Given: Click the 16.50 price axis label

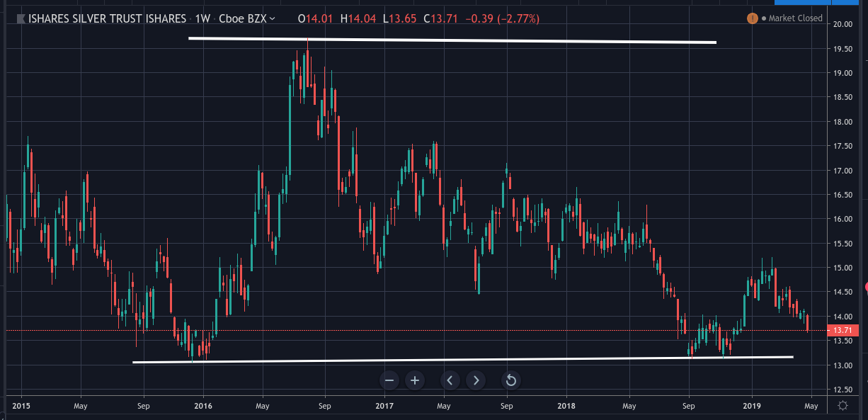Looking at the screenshot, I should click(x=843, y=195).
